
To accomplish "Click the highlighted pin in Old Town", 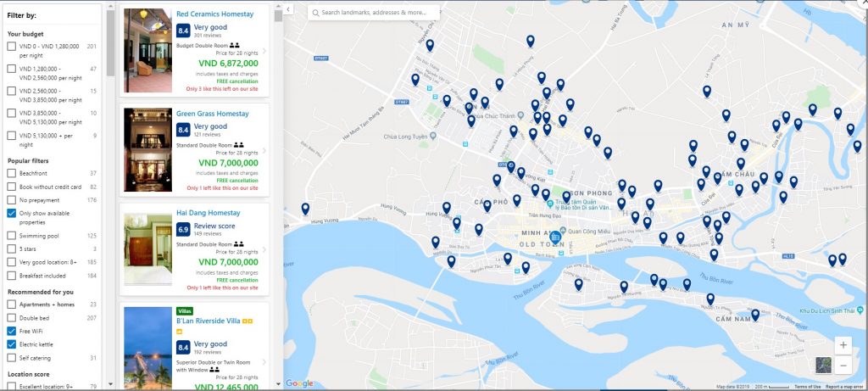I will pos(555,237).
